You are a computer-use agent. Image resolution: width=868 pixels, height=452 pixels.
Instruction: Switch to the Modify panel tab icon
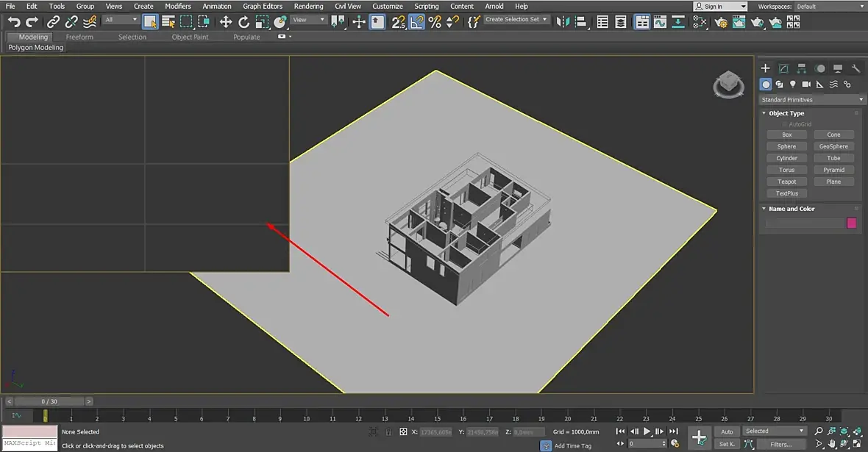coord(783,68)
